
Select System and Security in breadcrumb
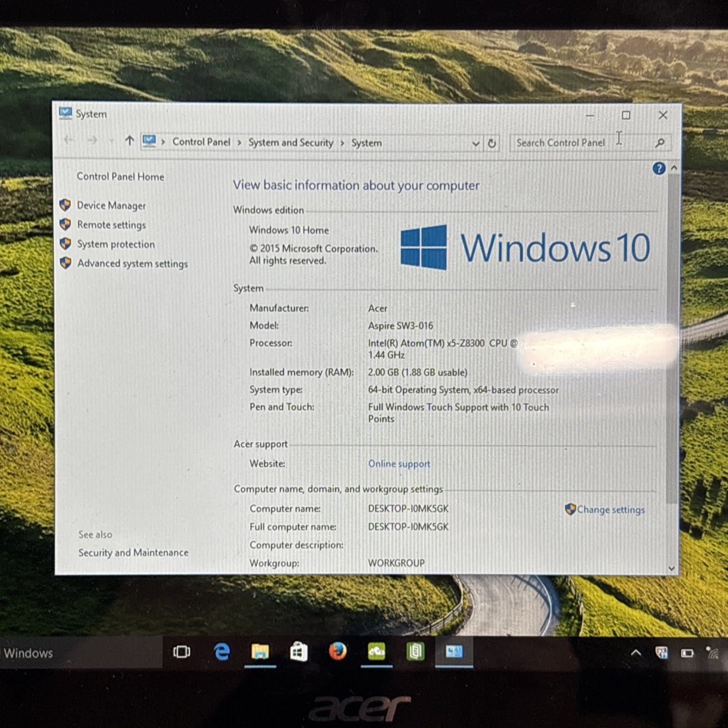click(x=291, y=142)
